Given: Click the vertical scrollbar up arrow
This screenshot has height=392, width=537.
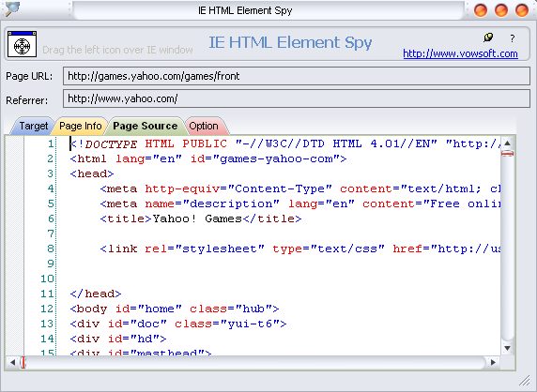Looking at the screenshot, I should [507, 143].
